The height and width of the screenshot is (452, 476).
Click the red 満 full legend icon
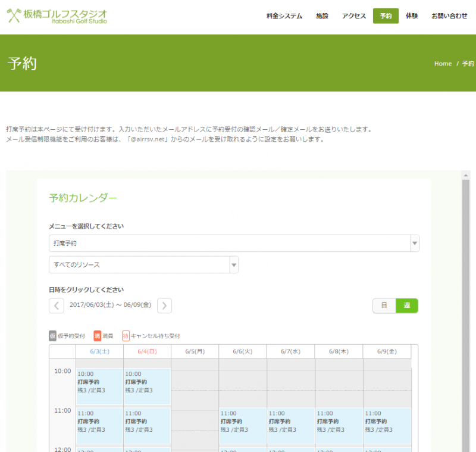98,336
